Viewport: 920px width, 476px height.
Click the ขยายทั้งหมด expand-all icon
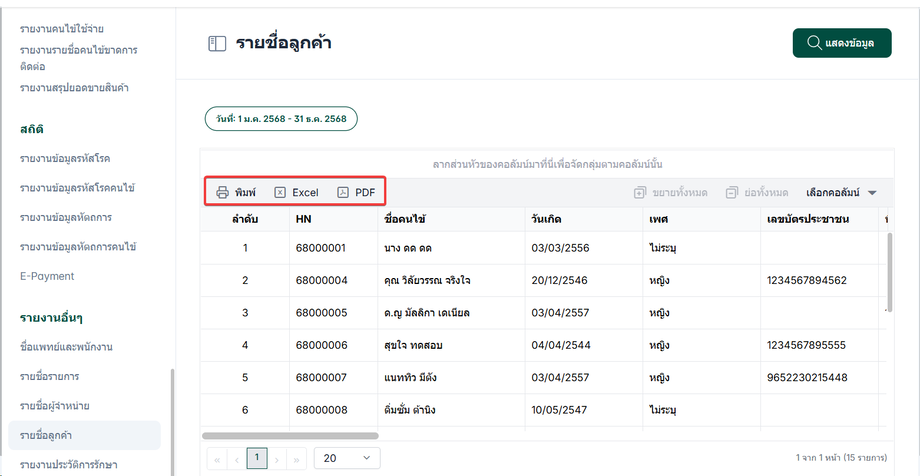click(640, 192)
